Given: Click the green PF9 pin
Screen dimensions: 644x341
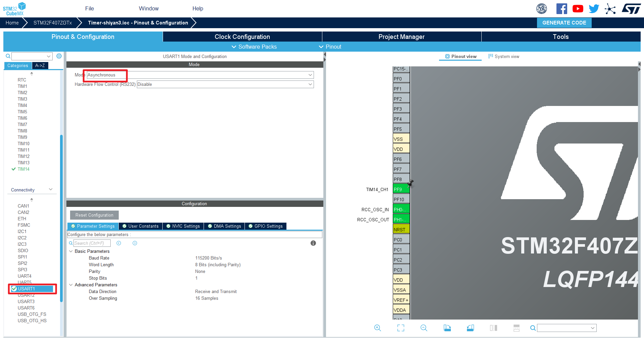Looking at the screenshot, I should point(401,189).
